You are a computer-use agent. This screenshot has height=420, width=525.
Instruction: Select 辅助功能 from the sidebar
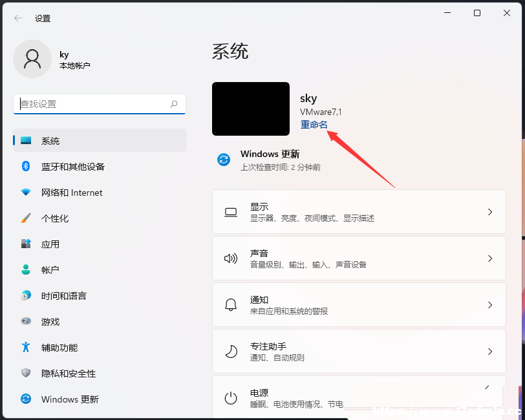tap(100, 348)
